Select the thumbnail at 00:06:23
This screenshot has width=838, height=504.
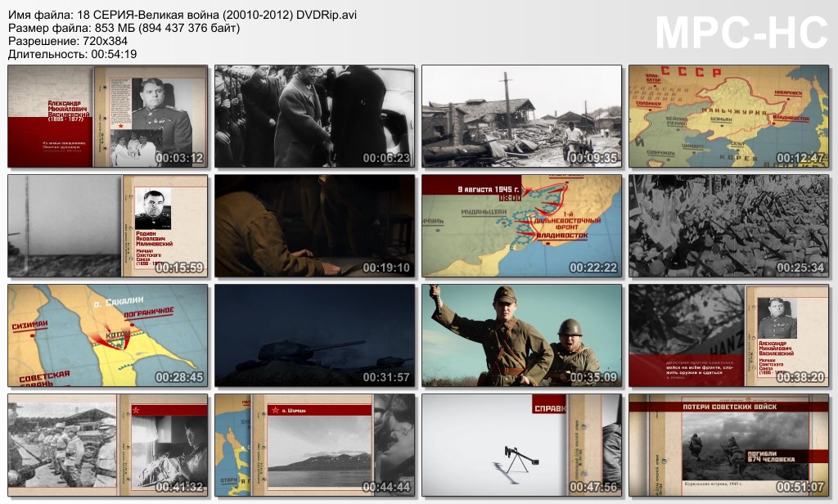315,116
